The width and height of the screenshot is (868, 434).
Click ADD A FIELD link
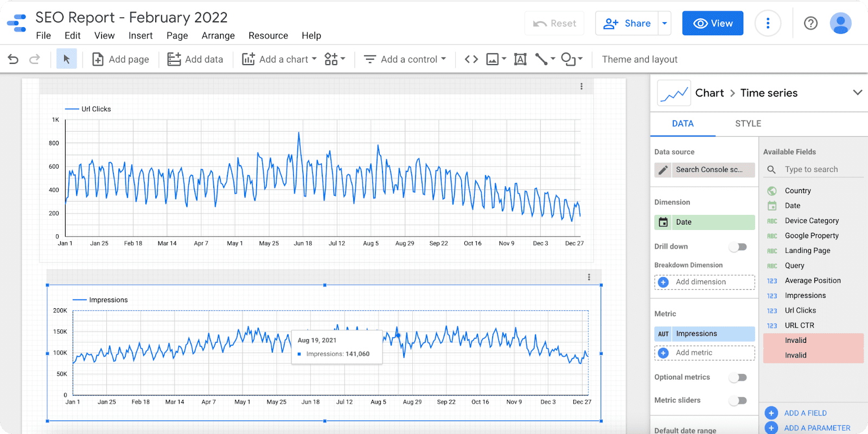(805, 413)
